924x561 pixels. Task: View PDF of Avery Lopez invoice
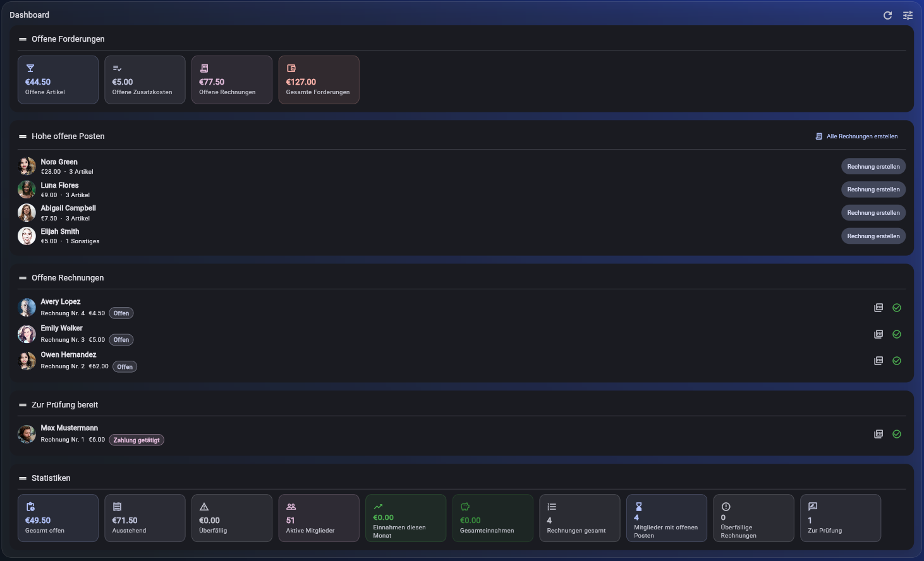pyautogui.click(x=878, y=308)
